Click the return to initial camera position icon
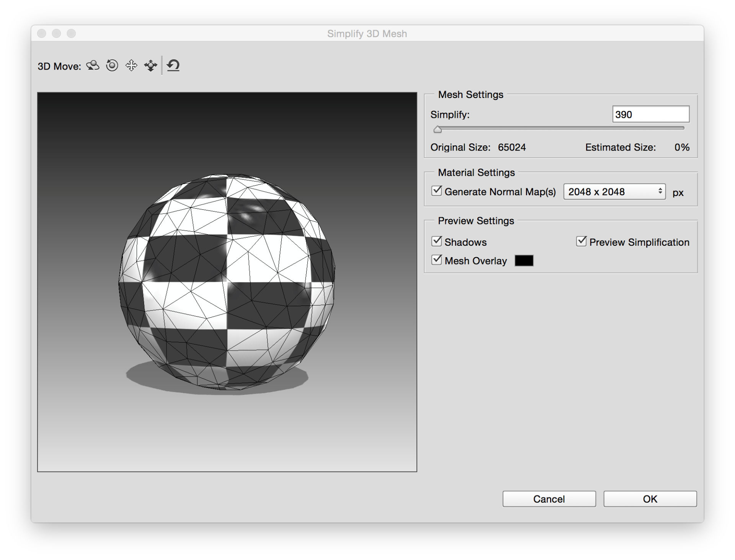This screenshot has height=560, width=735. coord(173,65)
